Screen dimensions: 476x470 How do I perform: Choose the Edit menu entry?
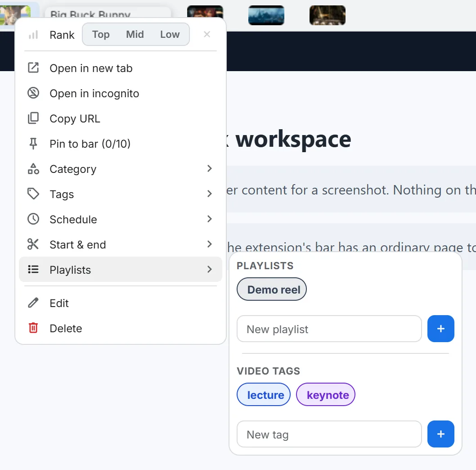pyautogui.click(x=121, y=303)
